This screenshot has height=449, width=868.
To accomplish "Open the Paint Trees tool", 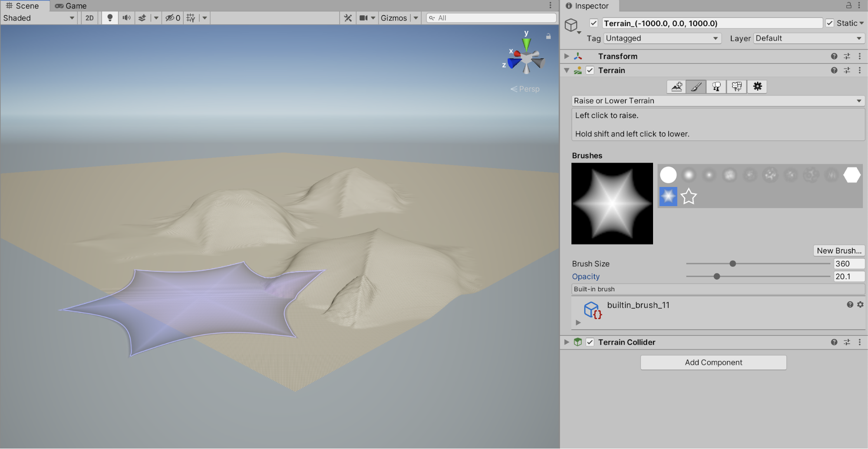I will click(x=716, y=86).
